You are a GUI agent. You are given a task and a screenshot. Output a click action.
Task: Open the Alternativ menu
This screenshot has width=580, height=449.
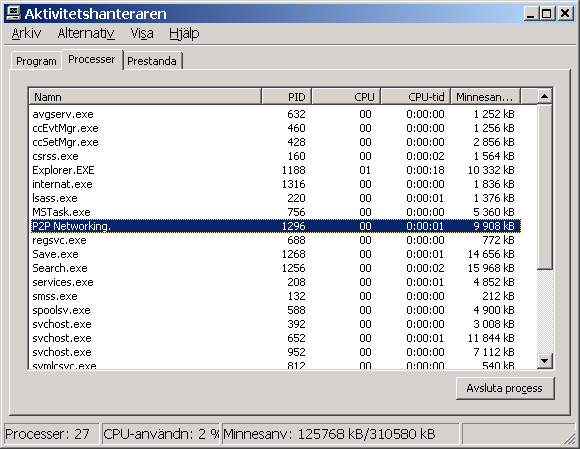coord(86,34)
